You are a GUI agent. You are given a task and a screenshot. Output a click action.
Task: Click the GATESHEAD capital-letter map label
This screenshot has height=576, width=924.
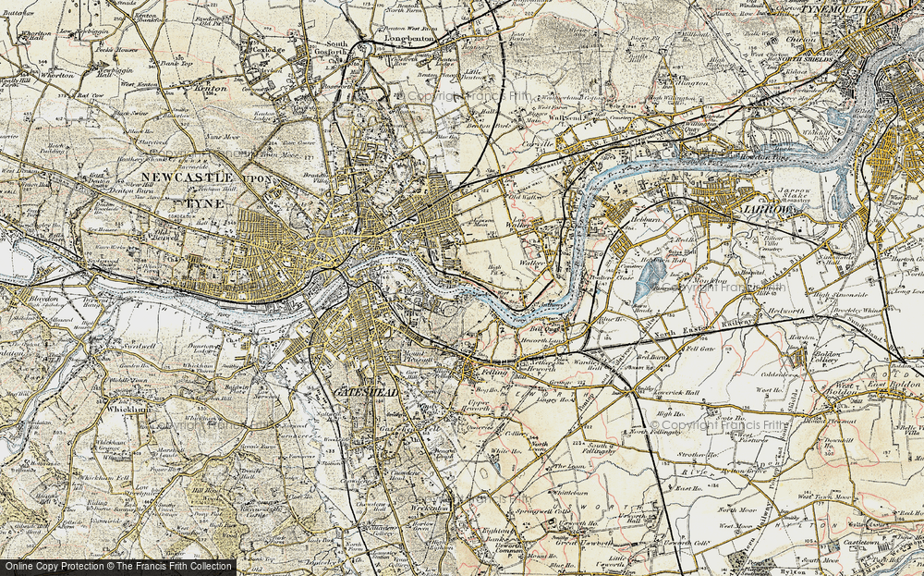tap(368, 392)
